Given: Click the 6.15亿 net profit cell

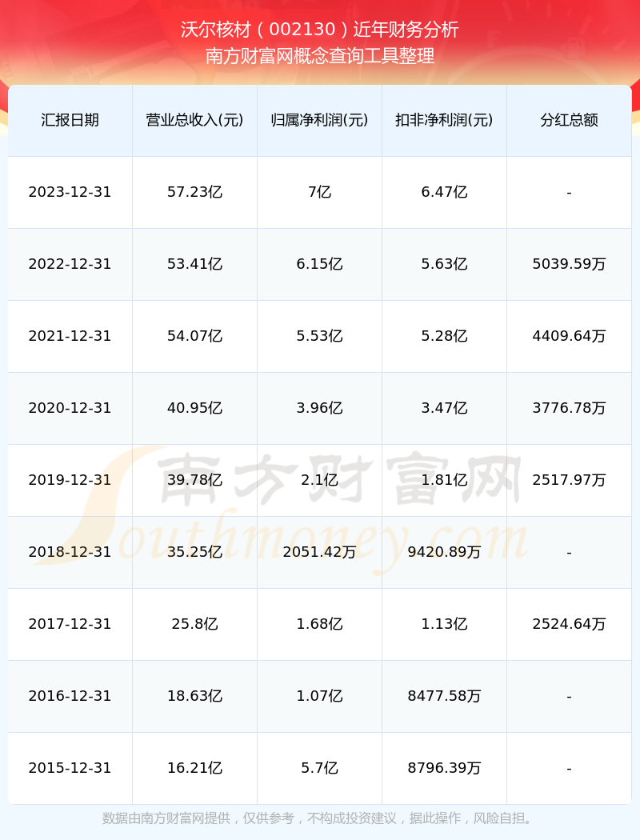Looking at the screenshot, I should click(320, 264).
